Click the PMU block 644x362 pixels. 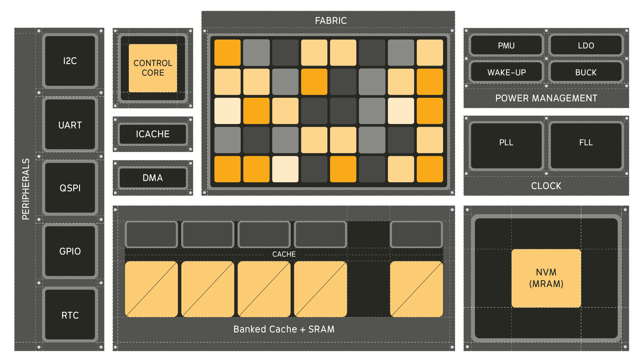[x=506, y=45]
